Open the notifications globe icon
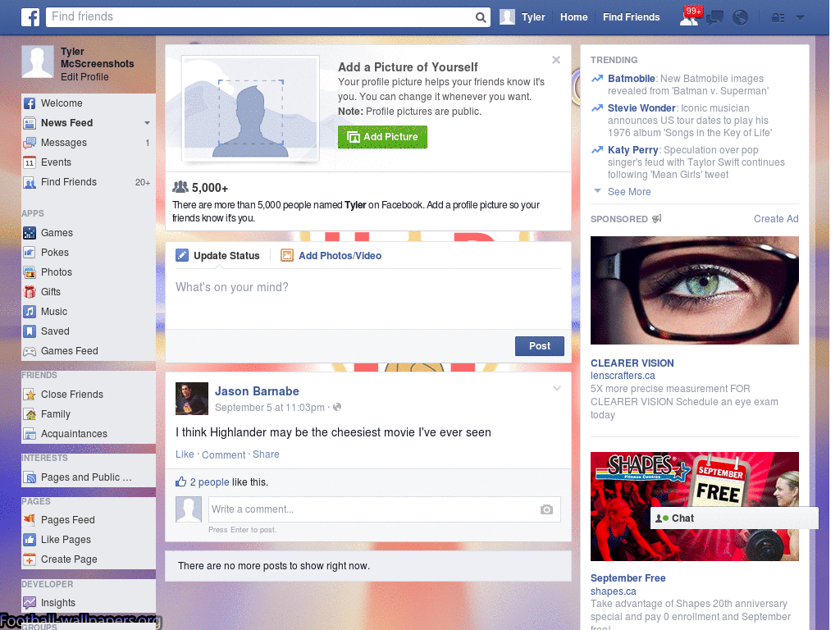The width and height of the screenshot is (840, 630). coord(741,18)
